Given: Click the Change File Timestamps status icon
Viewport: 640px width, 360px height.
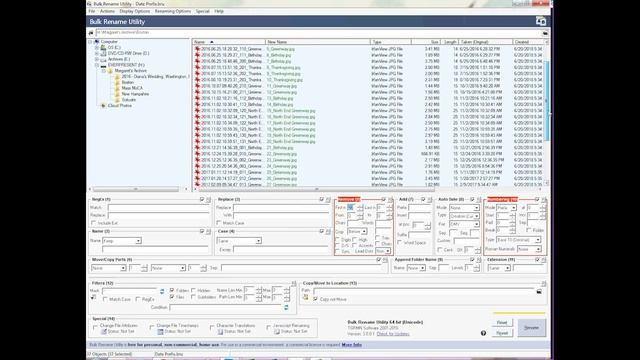Looking at the screenshot, I should tap(160, 332).
